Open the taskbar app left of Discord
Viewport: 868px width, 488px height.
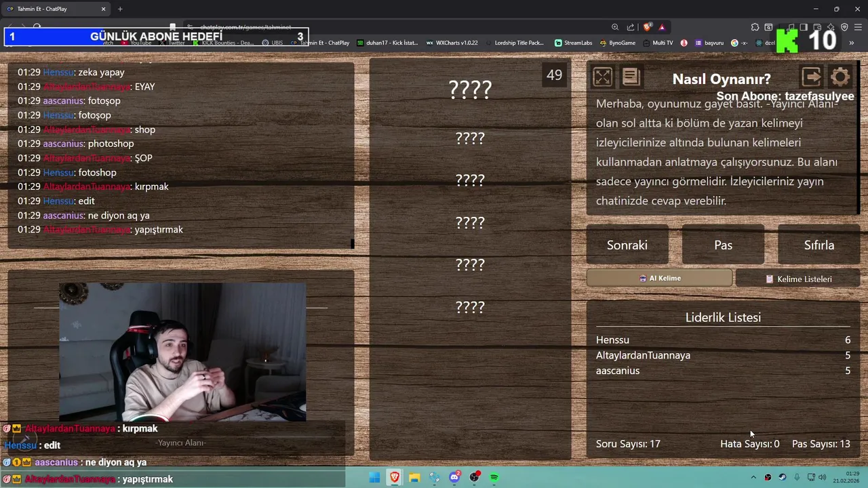(x=435, y=478)
